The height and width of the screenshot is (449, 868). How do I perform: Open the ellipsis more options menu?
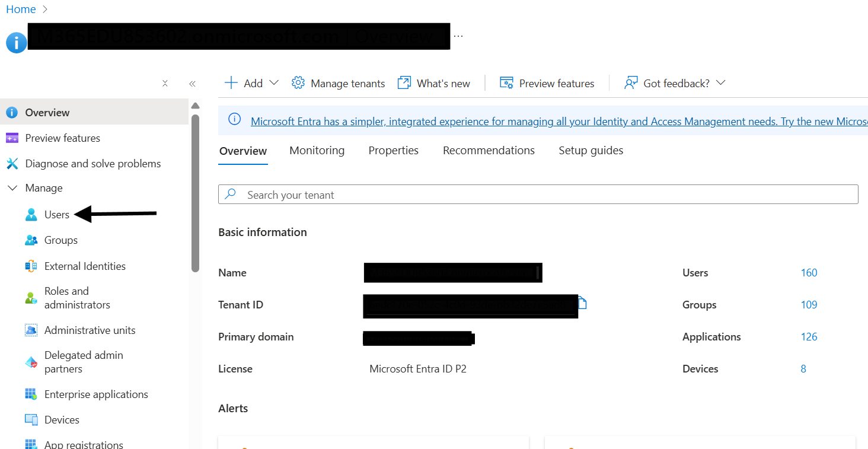pyautogui.click(x=458, y=36)
